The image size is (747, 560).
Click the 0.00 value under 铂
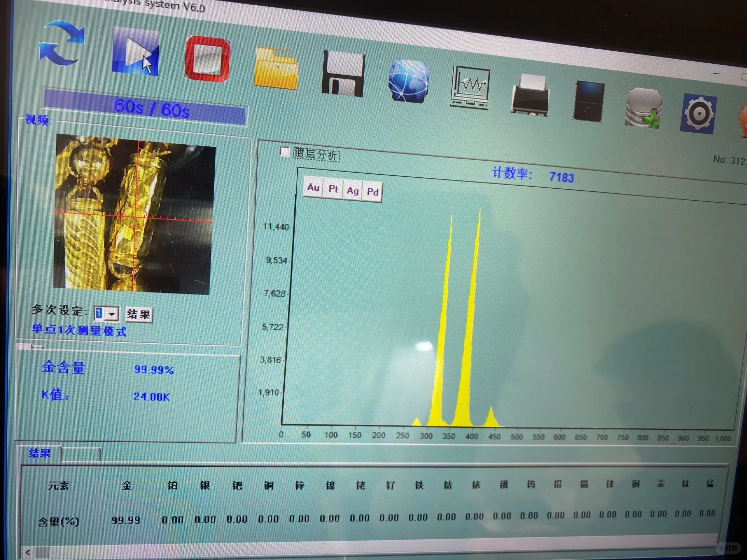point(173,520)
